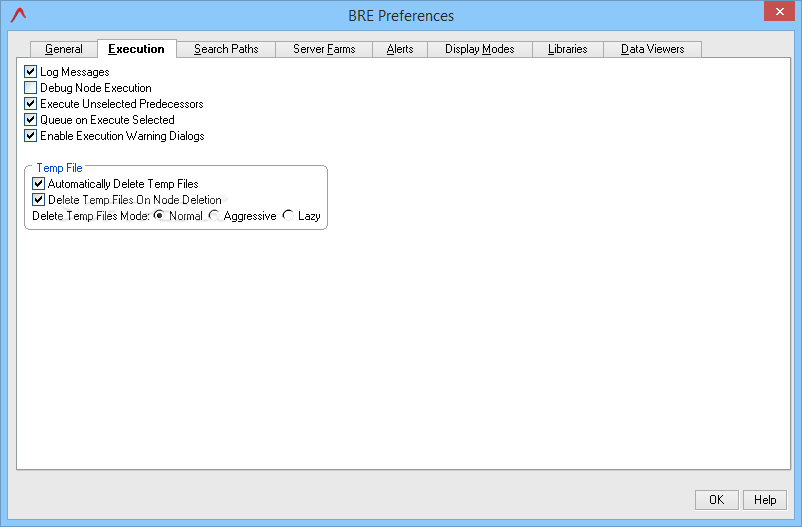
Task: Show the Data Viewers tab
Action: point(653,49)
